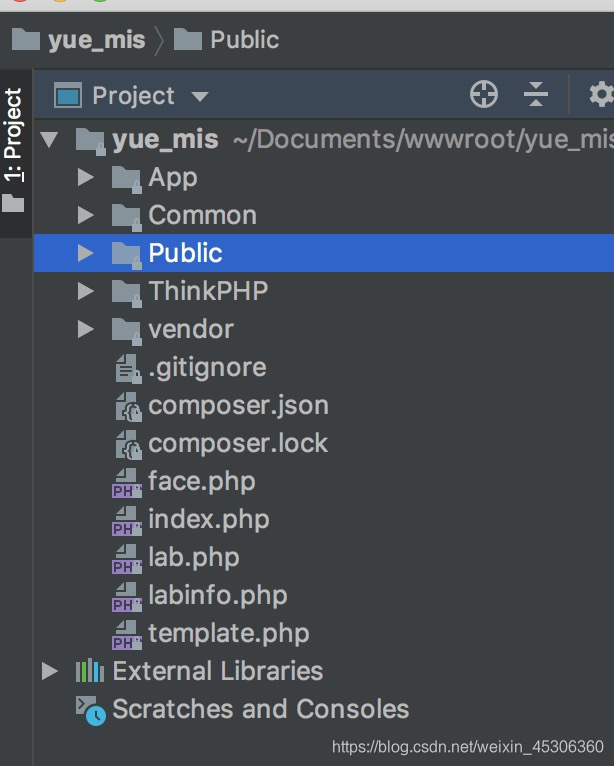Select labinfo.php file name
Image resolution: width=614 pixels, height=766 pixels.
click(x=218, y=596)
